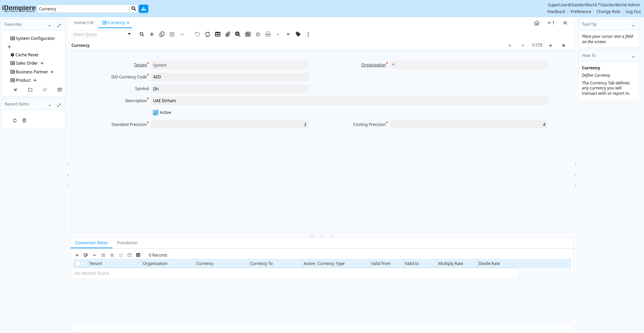Open the Attachment paperclip icon
Viewport: 644px width, 333px height.
pos(228,34)
